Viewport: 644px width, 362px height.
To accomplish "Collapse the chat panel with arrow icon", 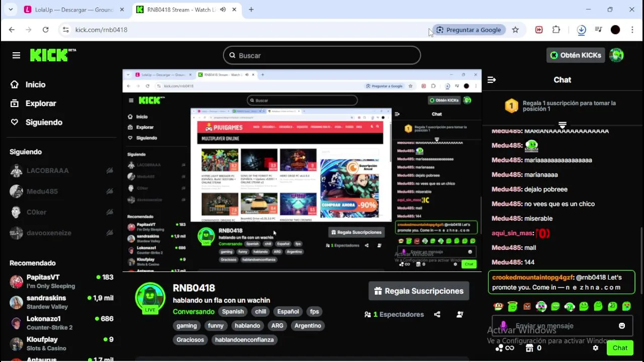I will (492, 79).
